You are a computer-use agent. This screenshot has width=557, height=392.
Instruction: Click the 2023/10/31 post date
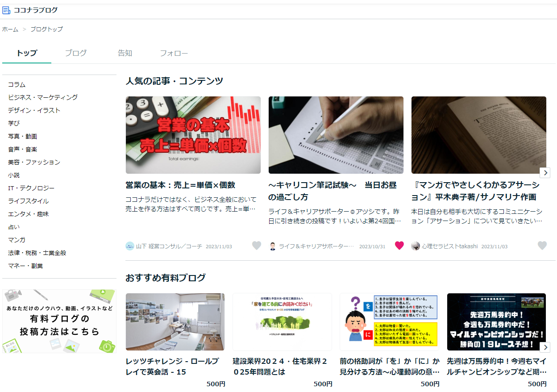pos(372,246)
